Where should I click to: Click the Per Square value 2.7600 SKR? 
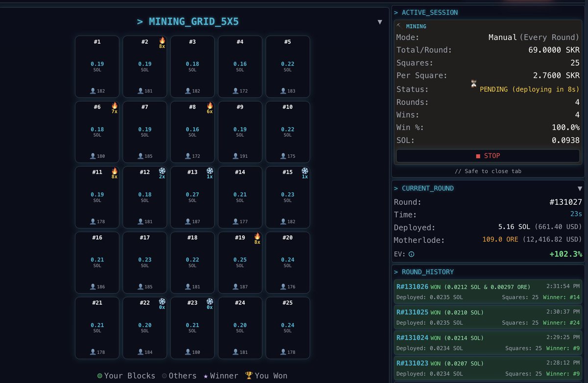pyautogui.click(x=557, y=76)
